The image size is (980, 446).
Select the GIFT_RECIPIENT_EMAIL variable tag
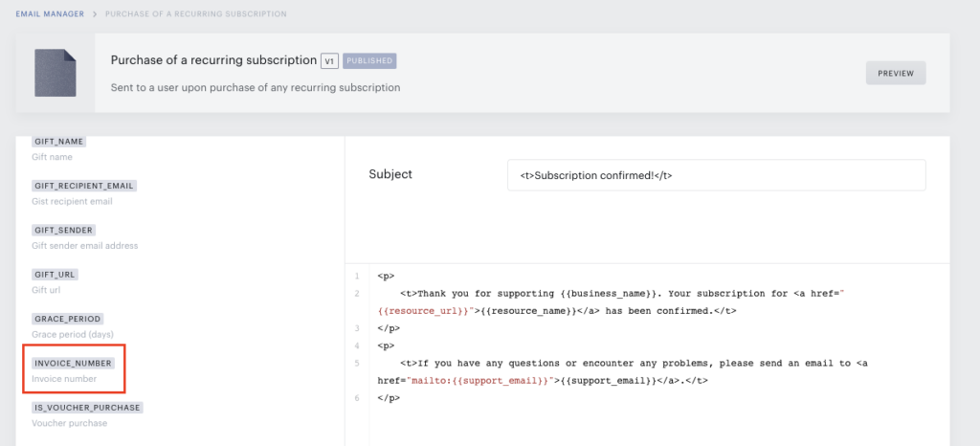point(84,186)
